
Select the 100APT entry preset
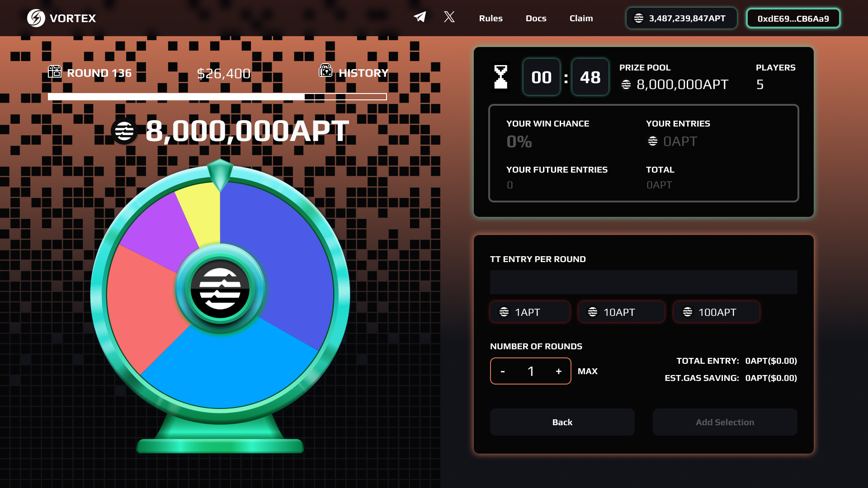[716, 312]
